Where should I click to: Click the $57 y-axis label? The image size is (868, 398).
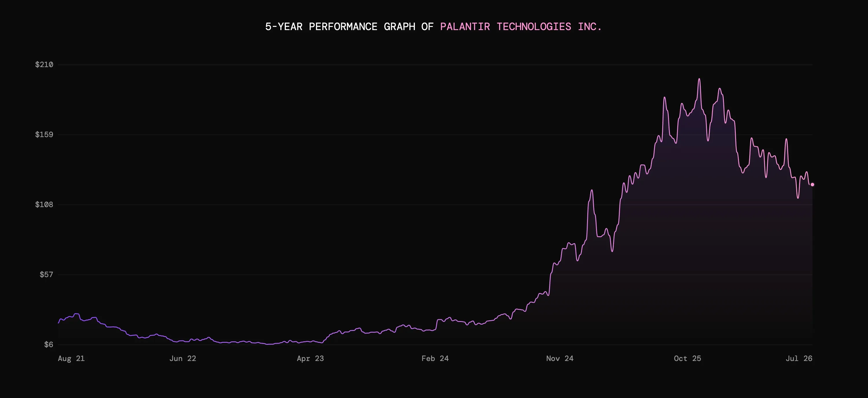point(47,274)
